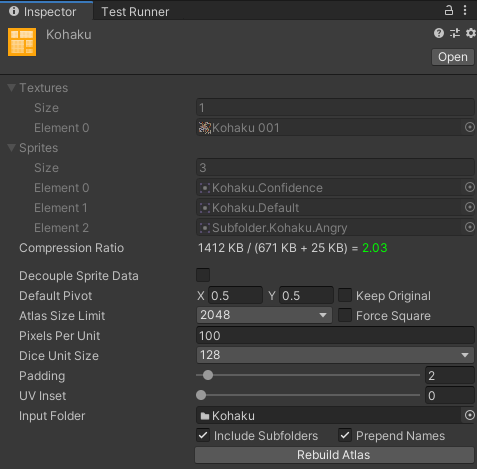Uncheck Include Subfolders
477x469 pixels.
point(203,435)
